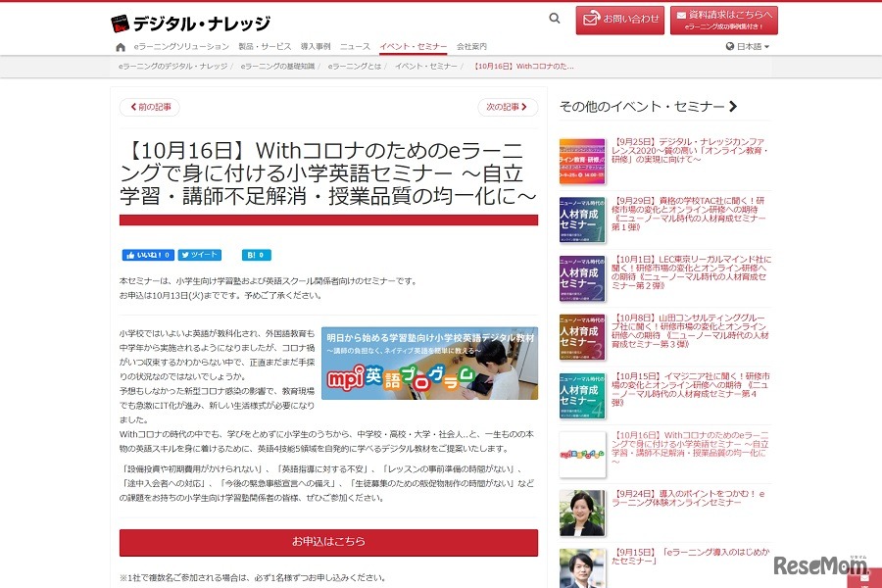This screenshot has width=882, height=588.
Task: Click the search magnifier icon
Action: 555,19
